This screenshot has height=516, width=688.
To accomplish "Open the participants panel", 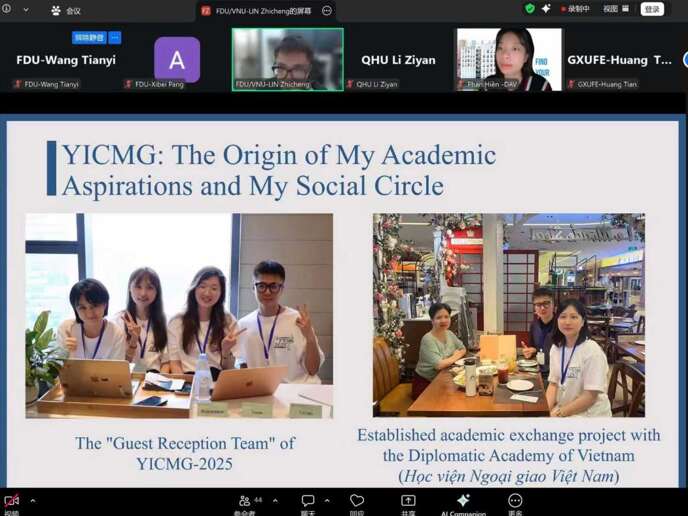I will click(244, 501).
